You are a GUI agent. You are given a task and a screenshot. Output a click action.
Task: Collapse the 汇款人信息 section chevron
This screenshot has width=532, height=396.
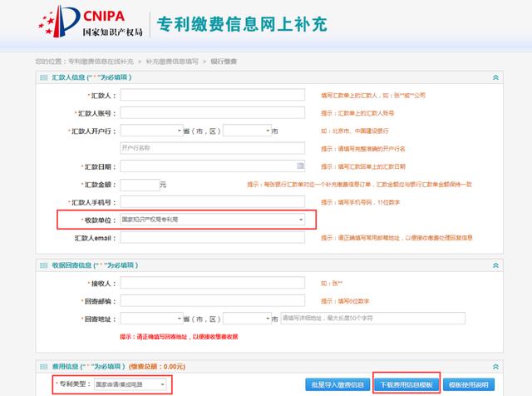tap(495, 77)
